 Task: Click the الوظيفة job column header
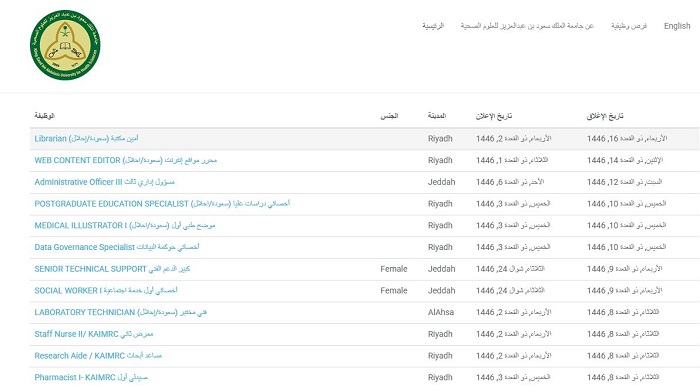[44, 116]
